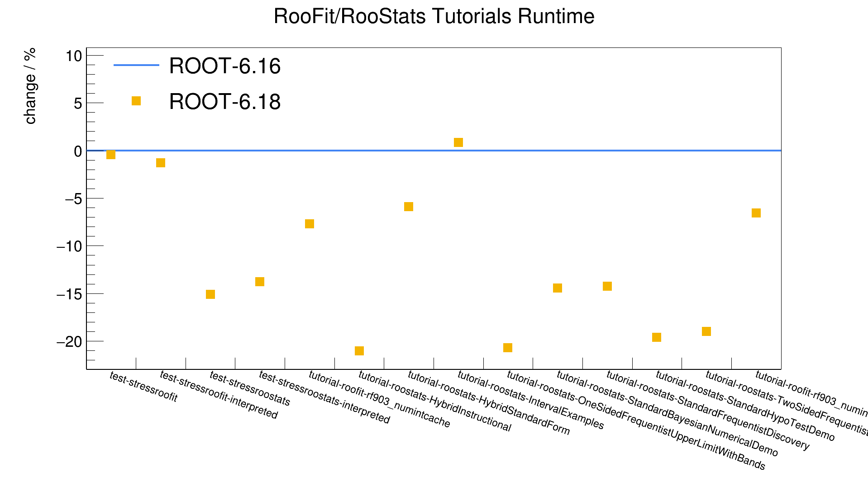Image resolution: width=868 pixels, height=477 pixels.
Task: Click the tutorial-roostats-StandardBayesianNumericalDemo axis label
Action: (x=667, y=414)
